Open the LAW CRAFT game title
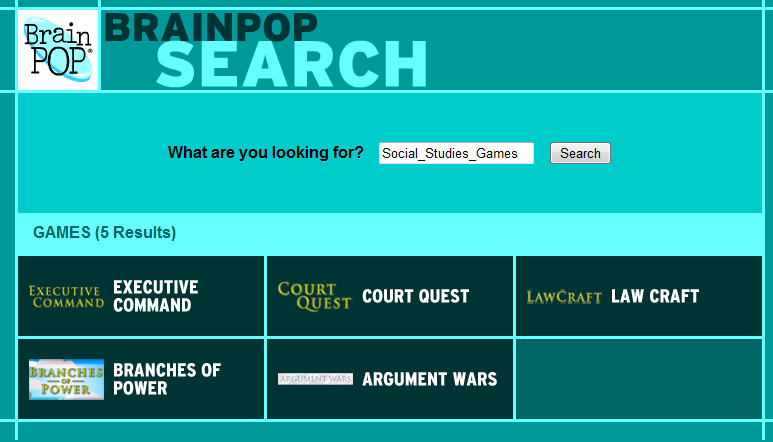The height and width of the screenshot is (442, 773). [655, 296]
